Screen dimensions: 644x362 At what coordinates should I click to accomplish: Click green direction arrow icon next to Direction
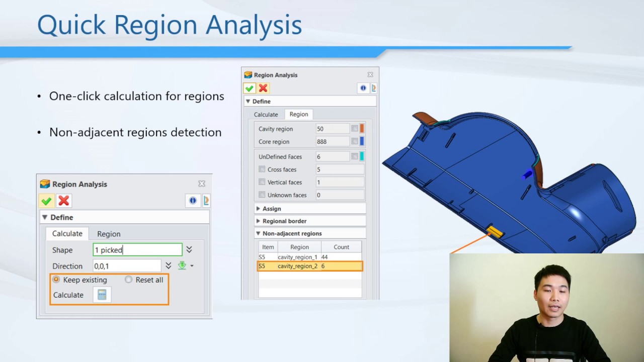point(182,265)
